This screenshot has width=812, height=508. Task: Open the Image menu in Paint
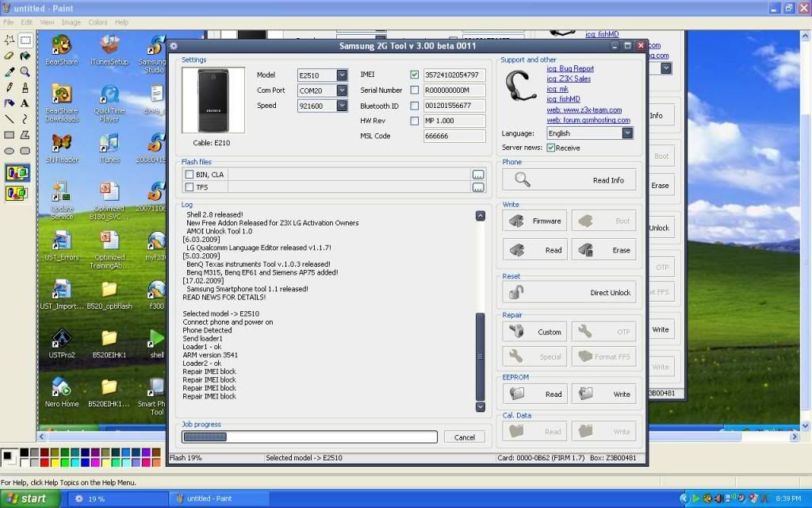click(71, 22)
